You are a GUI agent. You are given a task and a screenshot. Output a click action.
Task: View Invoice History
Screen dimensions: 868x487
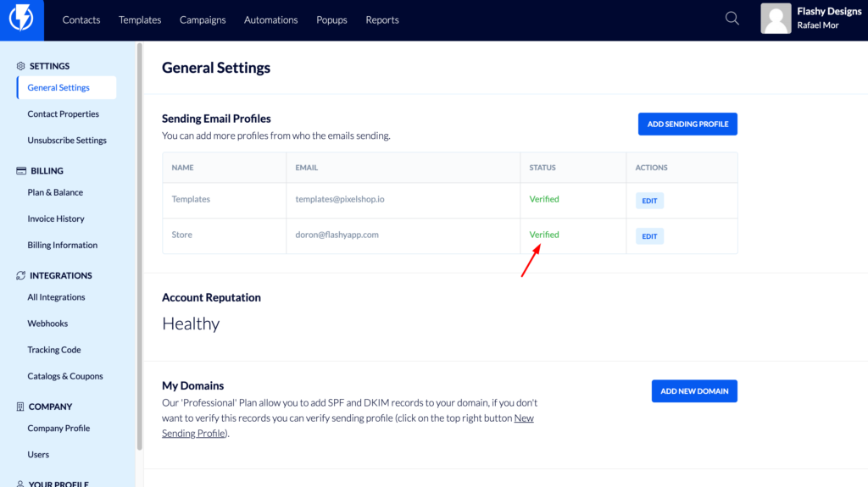click(x=56, y=219)
